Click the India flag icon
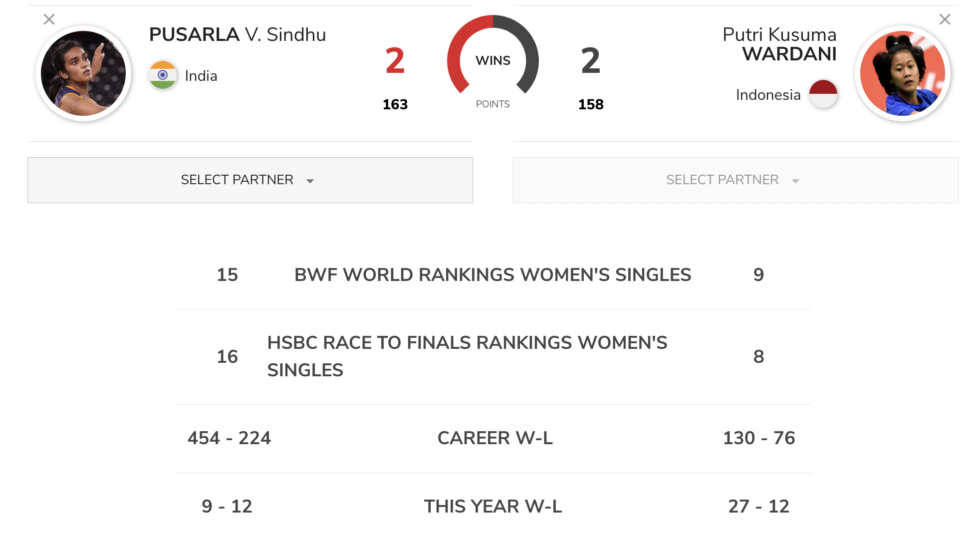The width and height of the screenshot is (980, 536). (162, 75)
